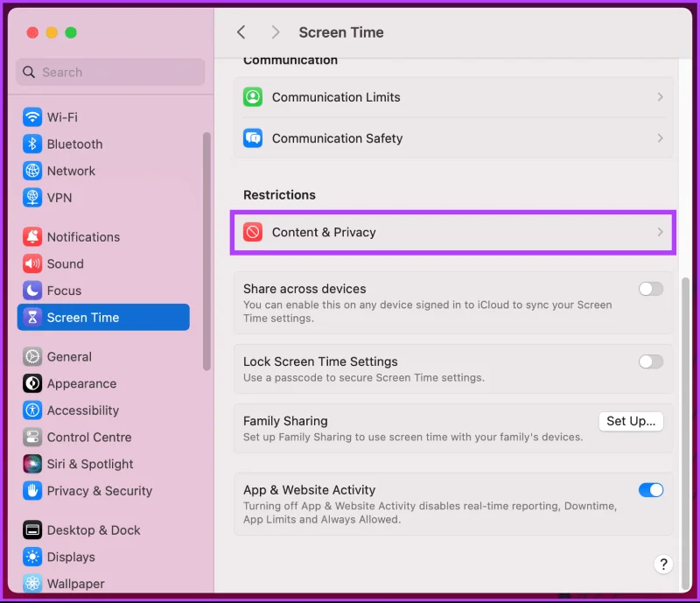
Task: Click the "Content & Privacy" label
Action: 324,232
